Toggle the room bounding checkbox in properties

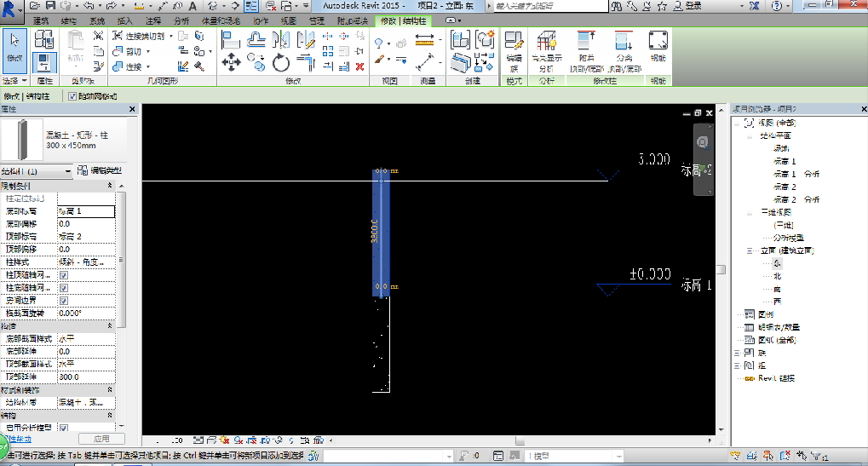pos(64,301)
